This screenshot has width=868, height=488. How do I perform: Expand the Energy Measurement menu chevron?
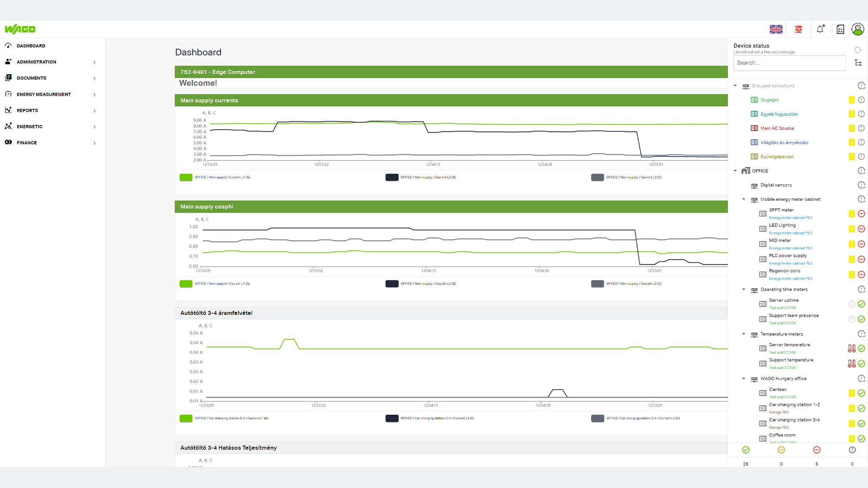(95, 95)
